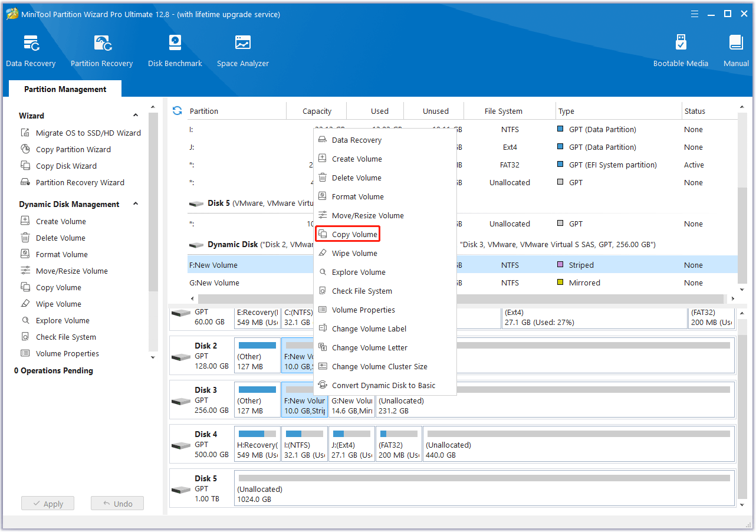Choose Wipe Volume in the left sidebar

coord(51,304)
